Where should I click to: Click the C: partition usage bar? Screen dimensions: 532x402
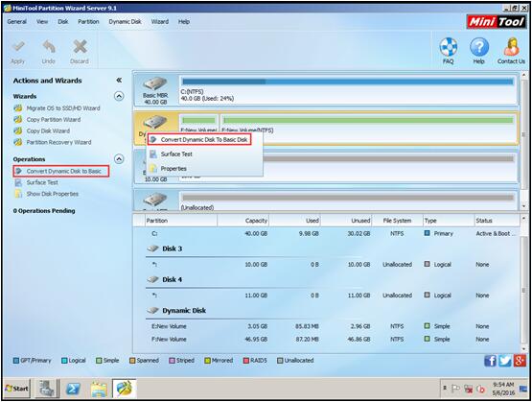(x=348, y=82)
